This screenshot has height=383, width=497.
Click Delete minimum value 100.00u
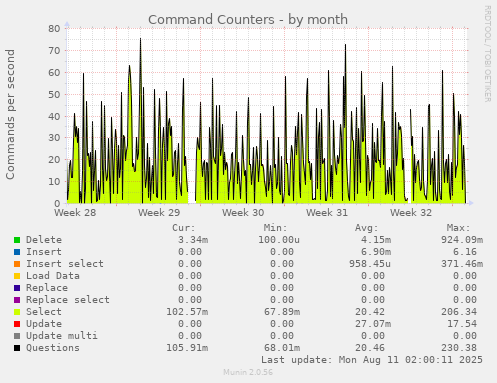coord(279,240)
